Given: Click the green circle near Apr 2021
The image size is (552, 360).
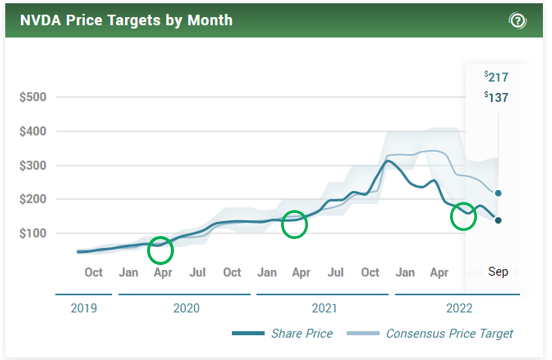Looking at the screenshot, I should point(294,225).
